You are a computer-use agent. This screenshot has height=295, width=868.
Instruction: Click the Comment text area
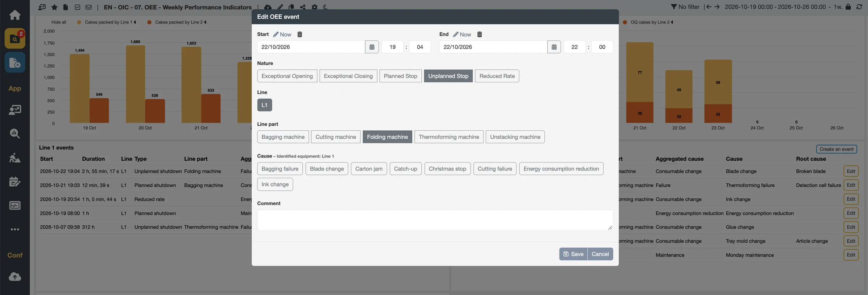(435, 220)
